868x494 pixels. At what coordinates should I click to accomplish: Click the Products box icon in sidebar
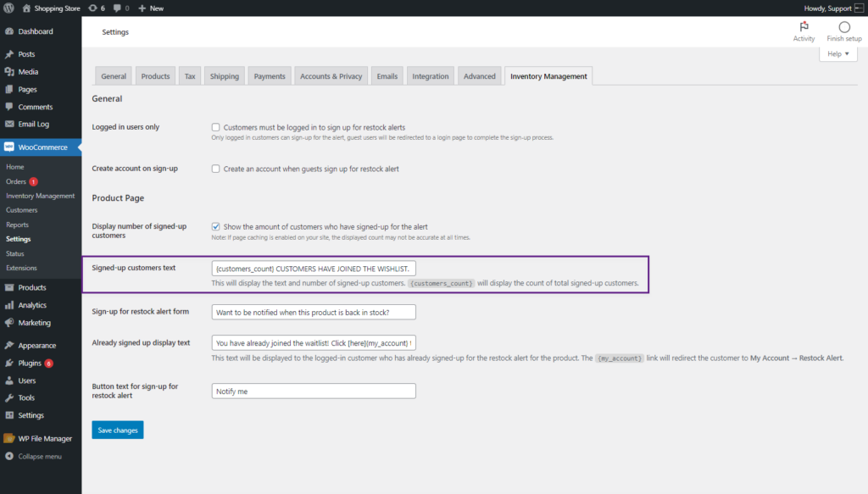point(9,287)
